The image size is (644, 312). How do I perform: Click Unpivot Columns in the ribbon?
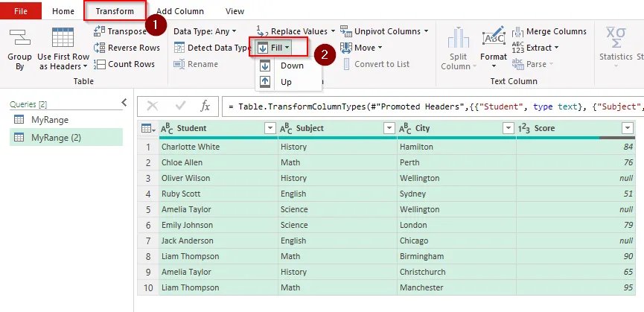384,31
